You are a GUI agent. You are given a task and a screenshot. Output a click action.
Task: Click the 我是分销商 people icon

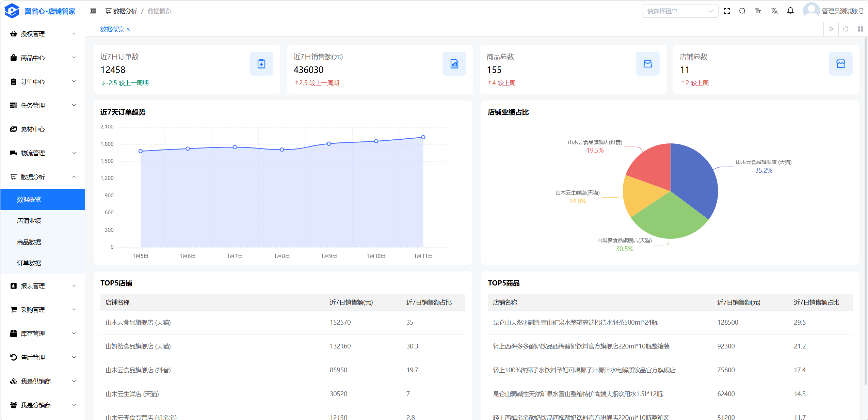click(14, 405)
